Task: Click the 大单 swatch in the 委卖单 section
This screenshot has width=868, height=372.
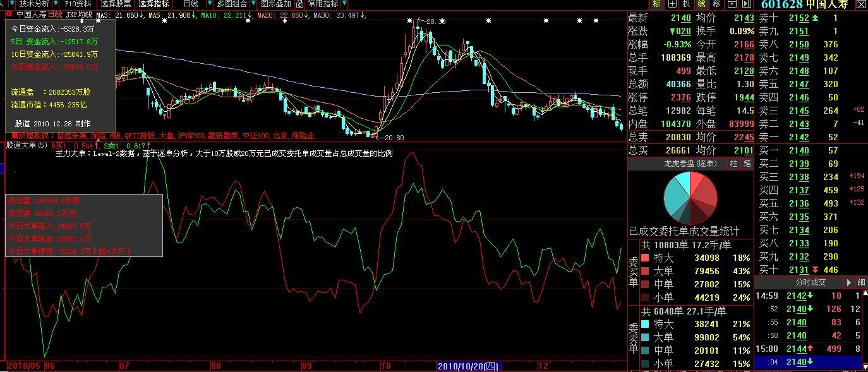Action: 645,337
